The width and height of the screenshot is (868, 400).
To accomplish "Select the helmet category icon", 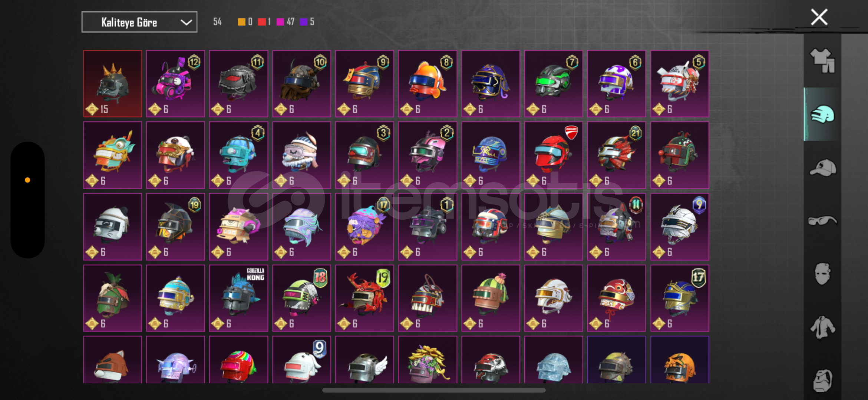I will (x=822, y=114).
